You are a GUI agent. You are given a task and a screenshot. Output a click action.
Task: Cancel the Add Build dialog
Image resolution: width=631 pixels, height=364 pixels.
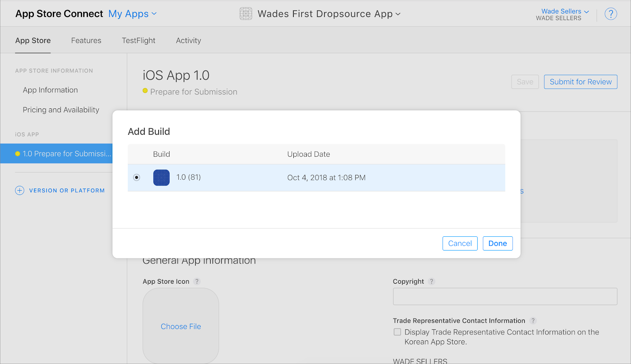tap(460, 243)
